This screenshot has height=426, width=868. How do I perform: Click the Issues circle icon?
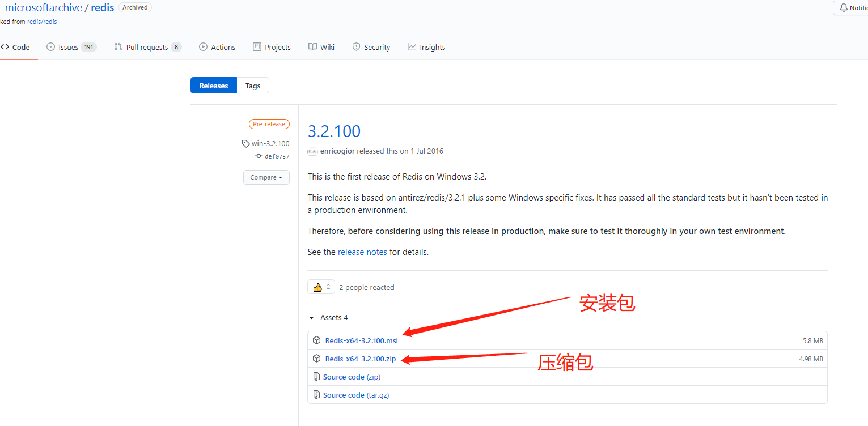tap(51, 47)
